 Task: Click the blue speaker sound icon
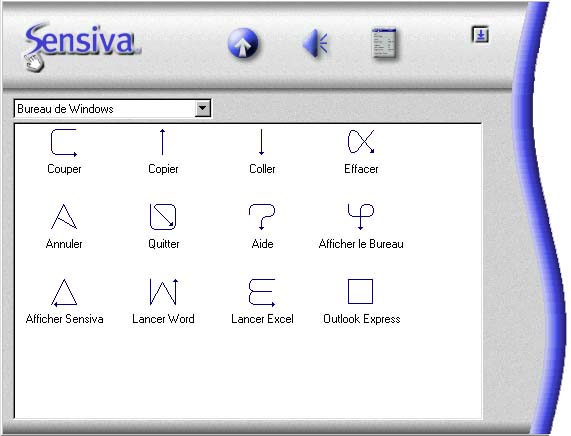pyautogui.click(x=315, y=44)
